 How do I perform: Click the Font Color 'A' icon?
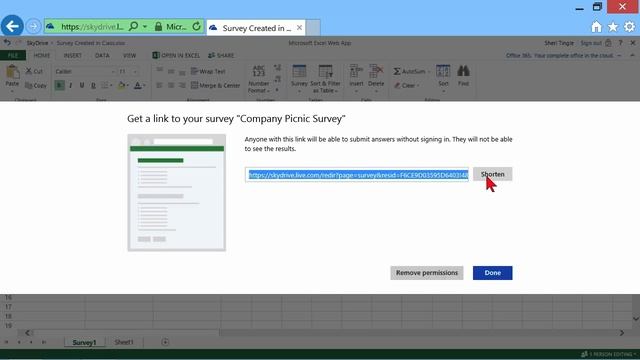[x=138, y=85]
